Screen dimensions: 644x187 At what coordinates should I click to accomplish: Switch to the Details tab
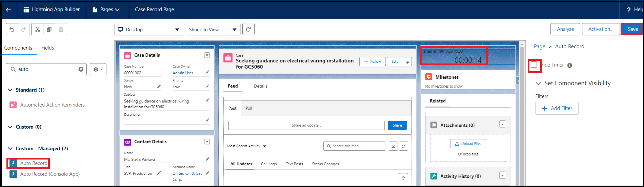tap(261, 86)
